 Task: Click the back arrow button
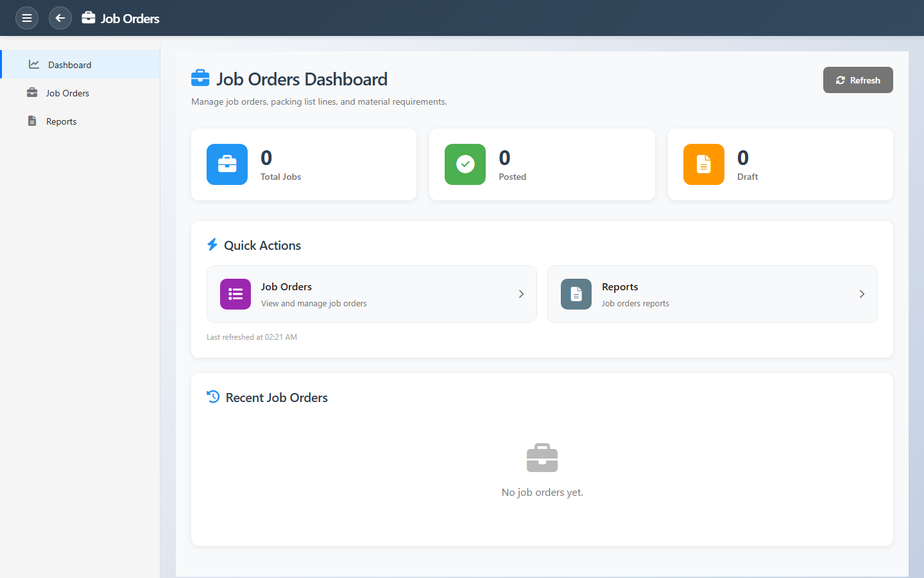pos(60,18)
